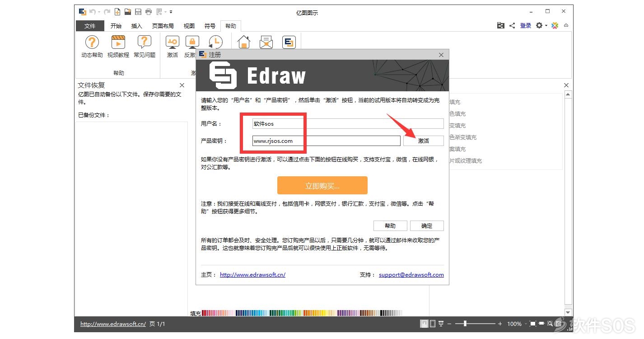The width and height of the screenshot is (644, 339).
Task: Click the 反激活 padlock icon in ribbon
Action: (192, 42)
